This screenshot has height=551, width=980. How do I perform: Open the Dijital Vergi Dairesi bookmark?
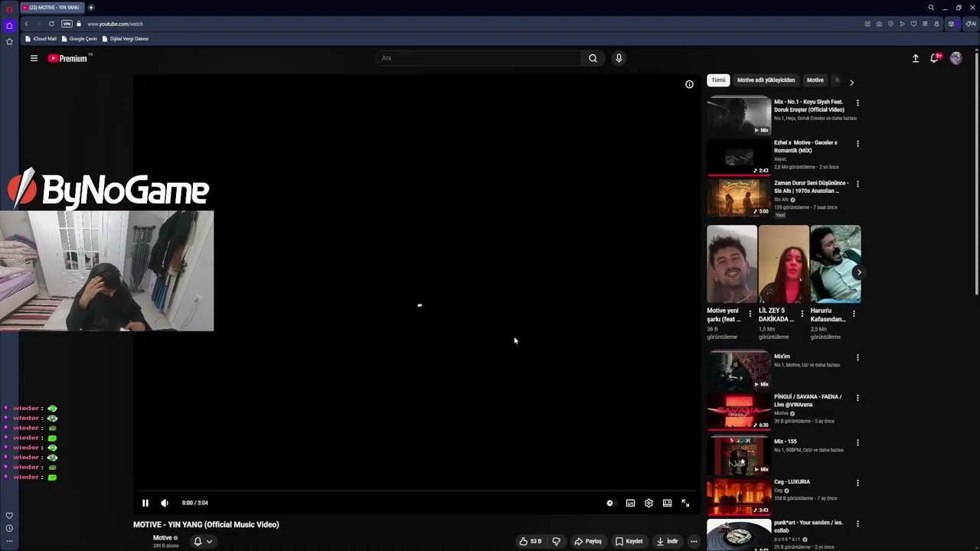126,38
